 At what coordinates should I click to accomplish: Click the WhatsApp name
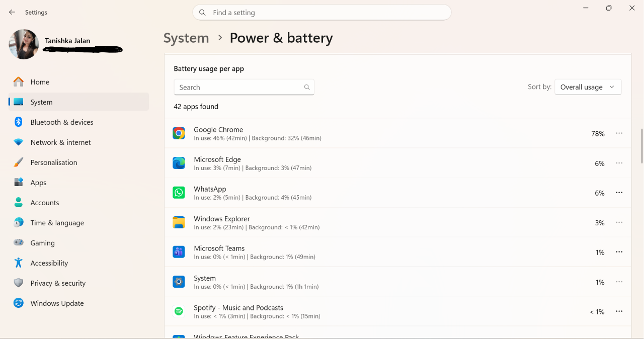[210, 189]
